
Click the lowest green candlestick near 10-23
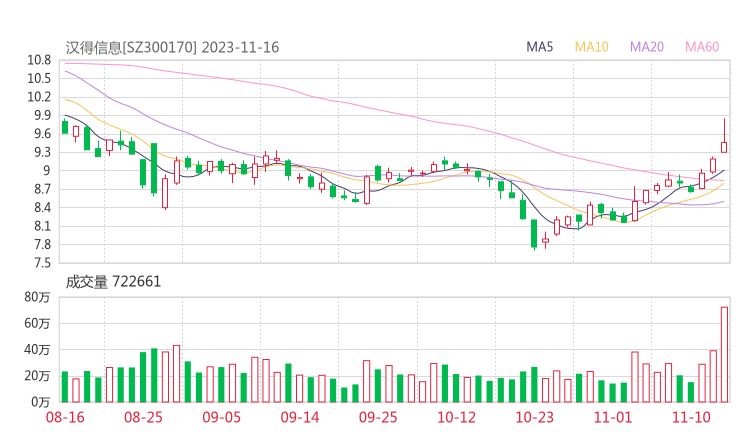(x=534, y=234)
